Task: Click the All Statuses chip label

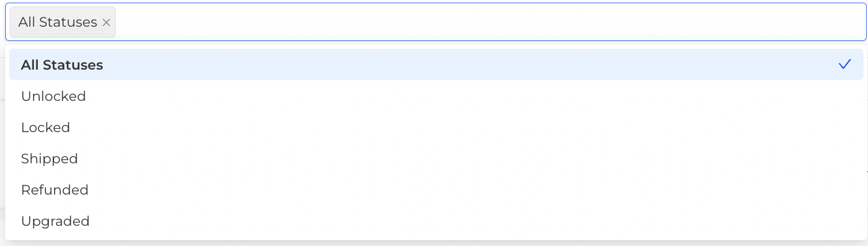Action: (58, 22)
